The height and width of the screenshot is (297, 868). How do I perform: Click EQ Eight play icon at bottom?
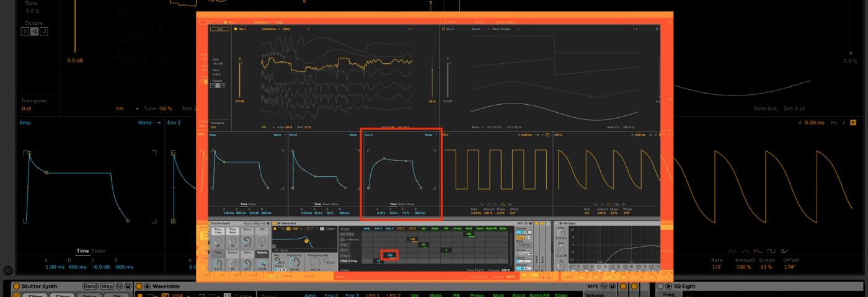coord(668,286)
